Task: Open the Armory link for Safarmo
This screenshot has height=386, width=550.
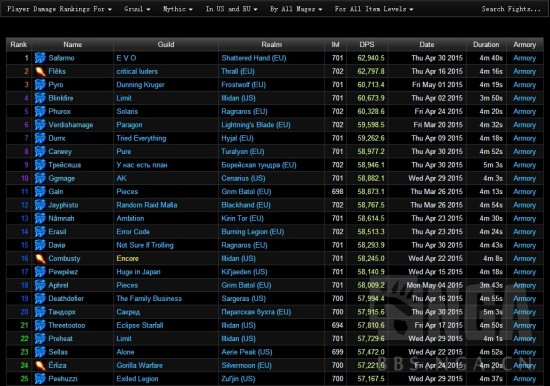Action: pos(524,58)
